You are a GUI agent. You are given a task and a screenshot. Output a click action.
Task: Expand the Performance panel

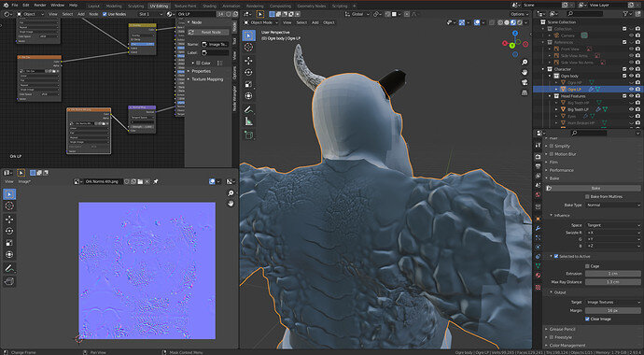[561, 170]
